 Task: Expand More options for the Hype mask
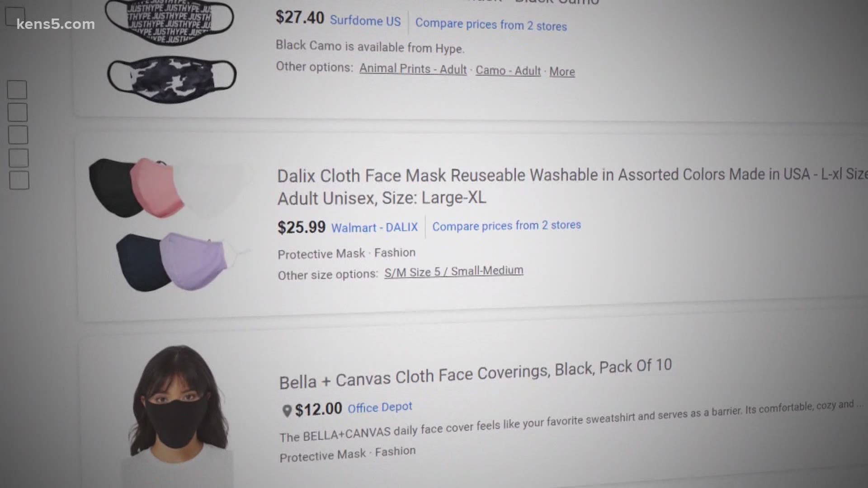(x=562, y=71)
